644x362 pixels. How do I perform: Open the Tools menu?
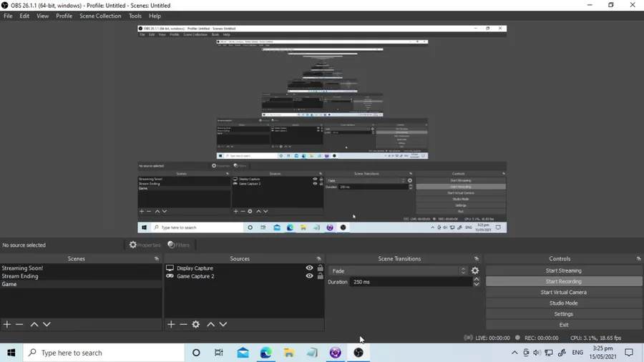[x=135, y=16]
